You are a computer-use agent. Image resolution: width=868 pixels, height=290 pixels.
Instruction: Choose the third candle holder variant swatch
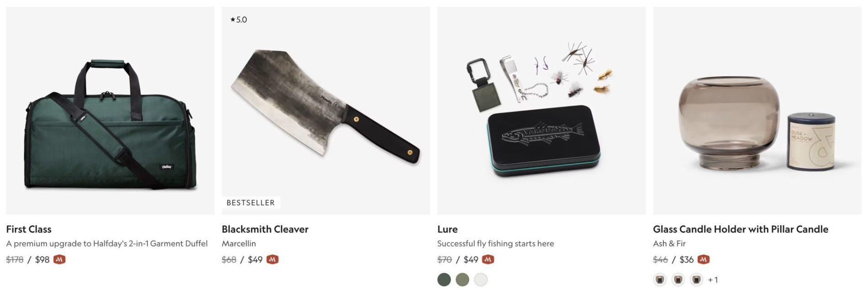(x=696, y=279)
